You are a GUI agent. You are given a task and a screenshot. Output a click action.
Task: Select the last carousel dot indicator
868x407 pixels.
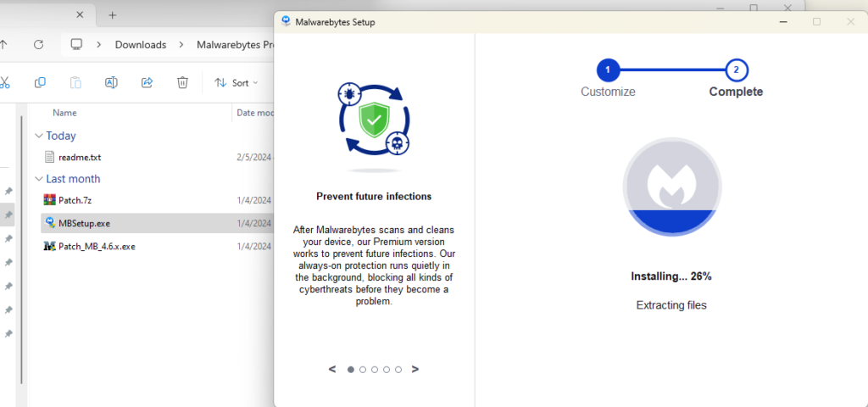click(x=398, y=370)
